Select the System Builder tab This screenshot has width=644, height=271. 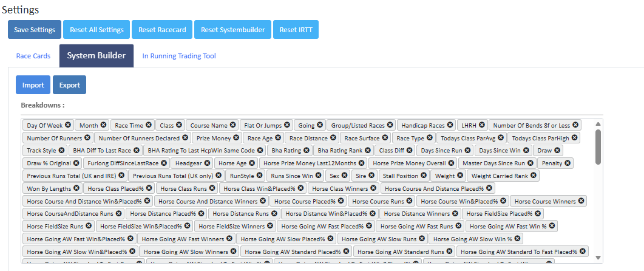(97, 56)
